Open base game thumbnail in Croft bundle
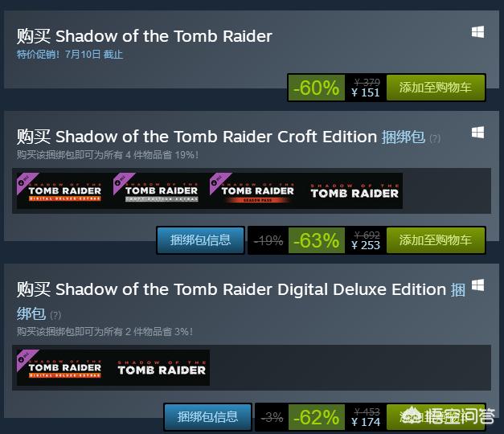 click(354, 190)
